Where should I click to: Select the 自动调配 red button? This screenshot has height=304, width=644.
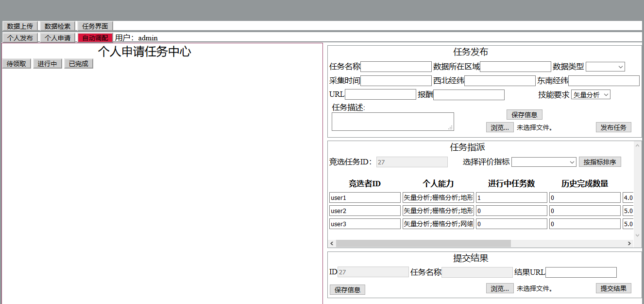coord(95,38)
